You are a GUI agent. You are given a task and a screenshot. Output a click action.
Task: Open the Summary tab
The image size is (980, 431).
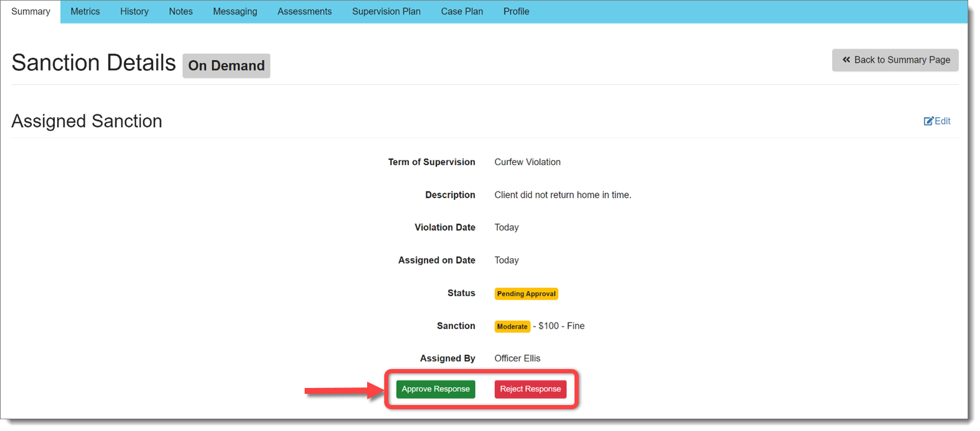(31, 12)
